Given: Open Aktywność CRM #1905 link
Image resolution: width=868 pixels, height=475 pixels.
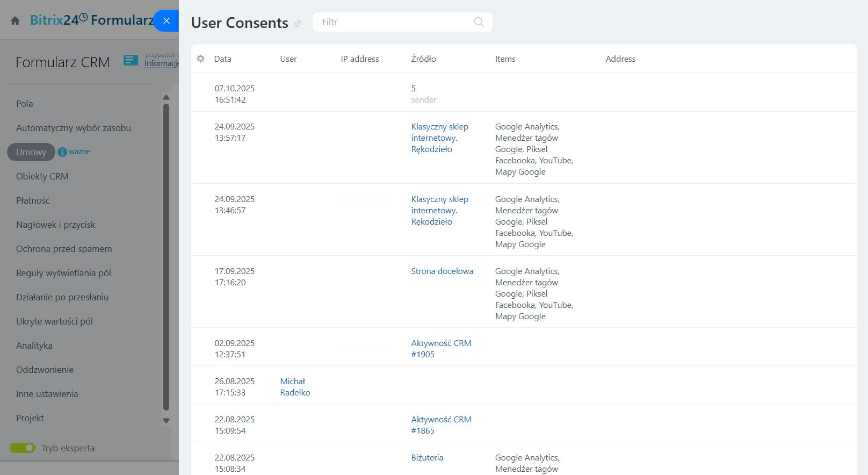Looking at the screenshot, I should pyautogui.click(x=441, y=349).
